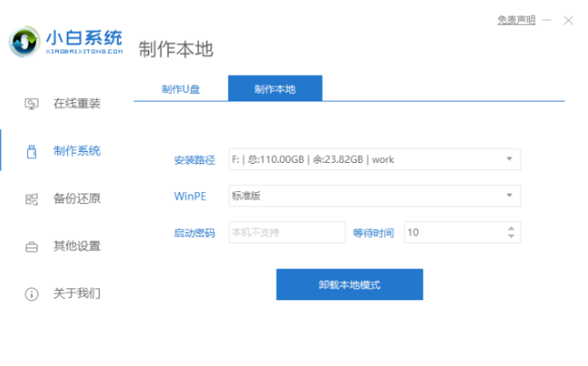Click the 小白系统 logo icon
The width and height of the screenshot is (588, 366).
[25, 43]
